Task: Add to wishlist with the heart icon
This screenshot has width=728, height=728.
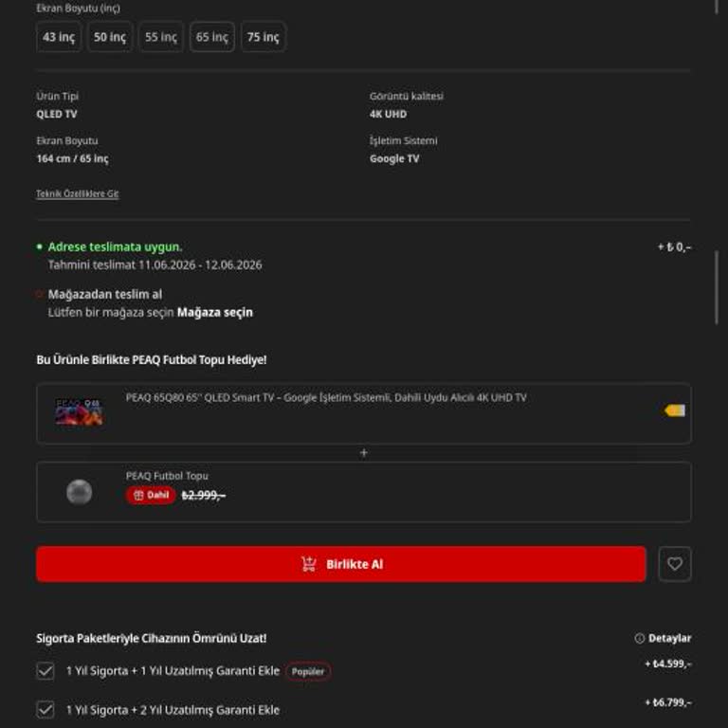Action: 675,564
